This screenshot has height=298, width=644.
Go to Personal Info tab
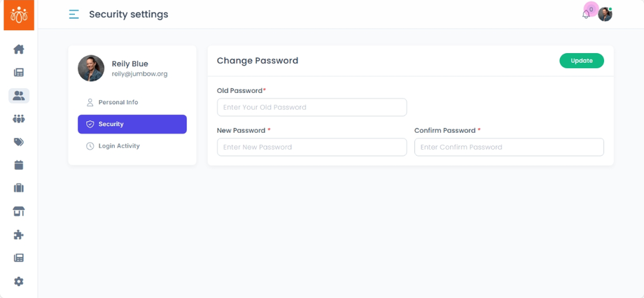coord(118,102)
